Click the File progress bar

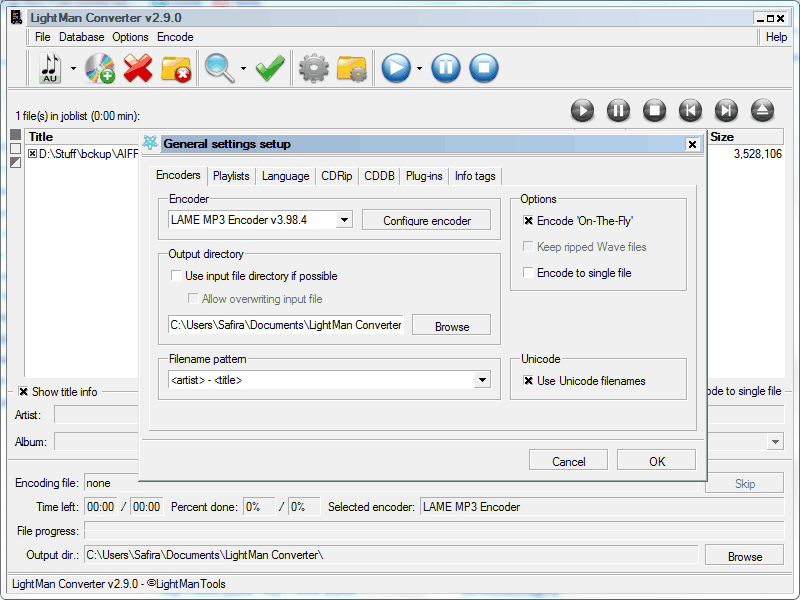[434, 531]
